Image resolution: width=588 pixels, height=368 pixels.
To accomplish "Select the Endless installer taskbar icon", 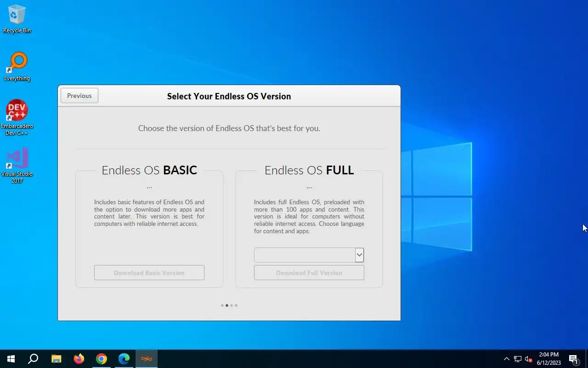I will pos(147,359).
